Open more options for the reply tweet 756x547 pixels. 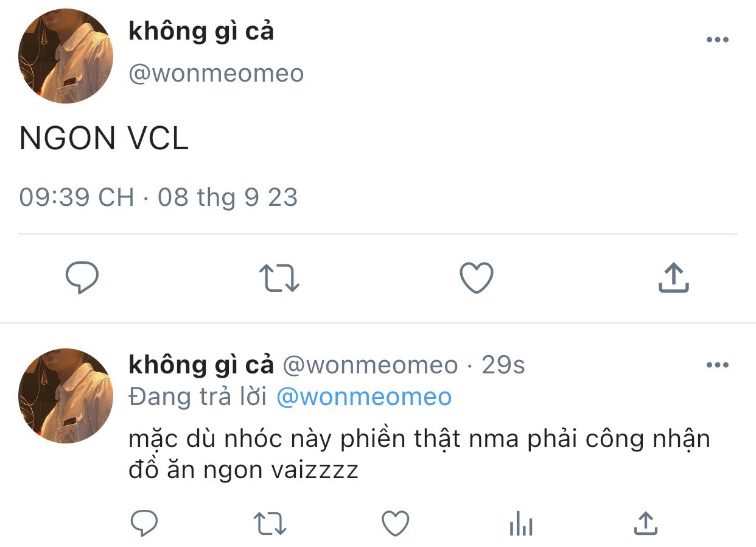point(717,365)
